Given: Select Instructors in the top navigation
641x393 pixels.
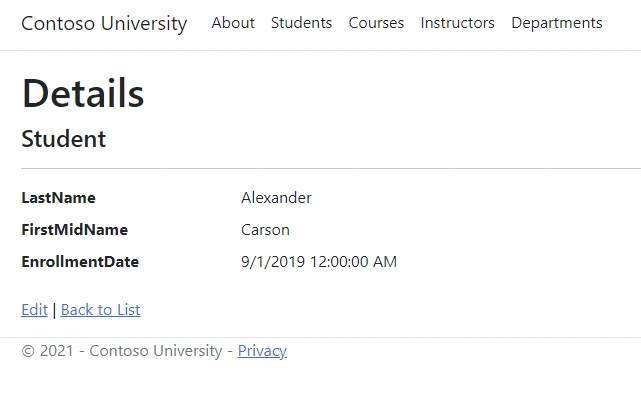Looking at the screenshot, I should click(457, 23).
